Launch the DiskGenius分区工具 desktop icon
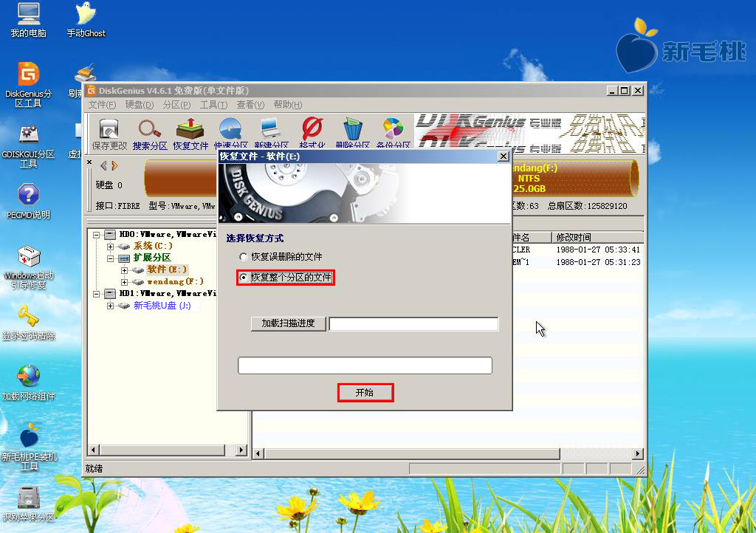This screenshot has height=533, width=756. (x=29, y=85)
